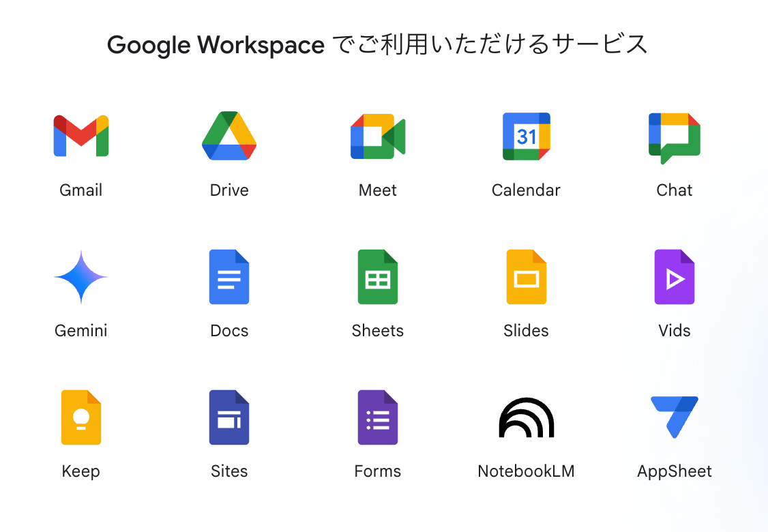Viewport: 768px width, 532px height.
Task: Select the Meet video camera icon
Action: (378, 136)
